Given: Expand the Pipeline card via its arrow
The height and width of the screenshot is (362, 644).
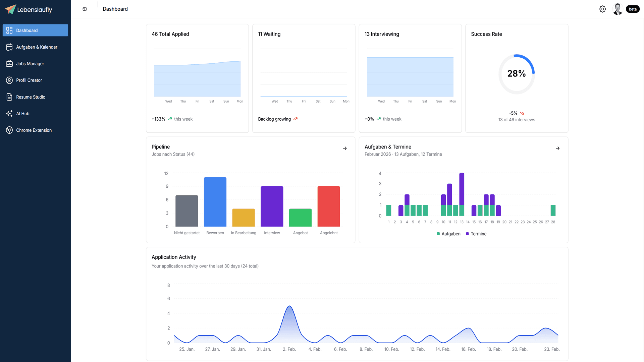Looking at the screenshot, I should point(345,148).
